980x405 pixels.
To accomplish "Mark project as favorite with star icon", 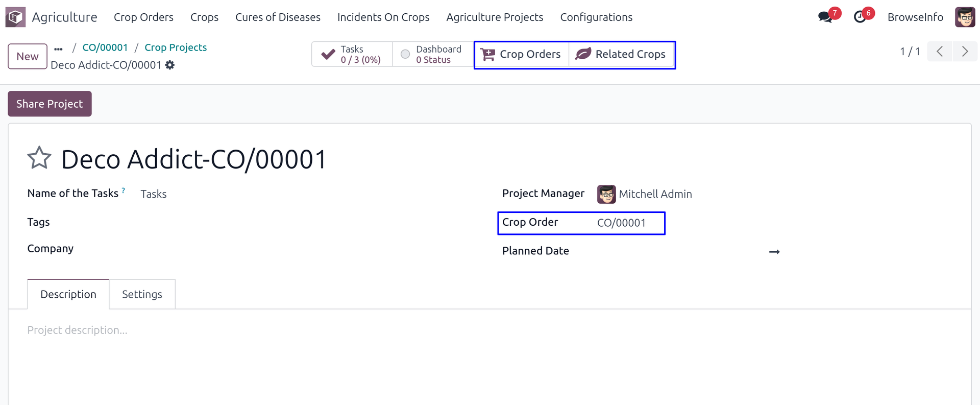I will (x=39, y=158).
